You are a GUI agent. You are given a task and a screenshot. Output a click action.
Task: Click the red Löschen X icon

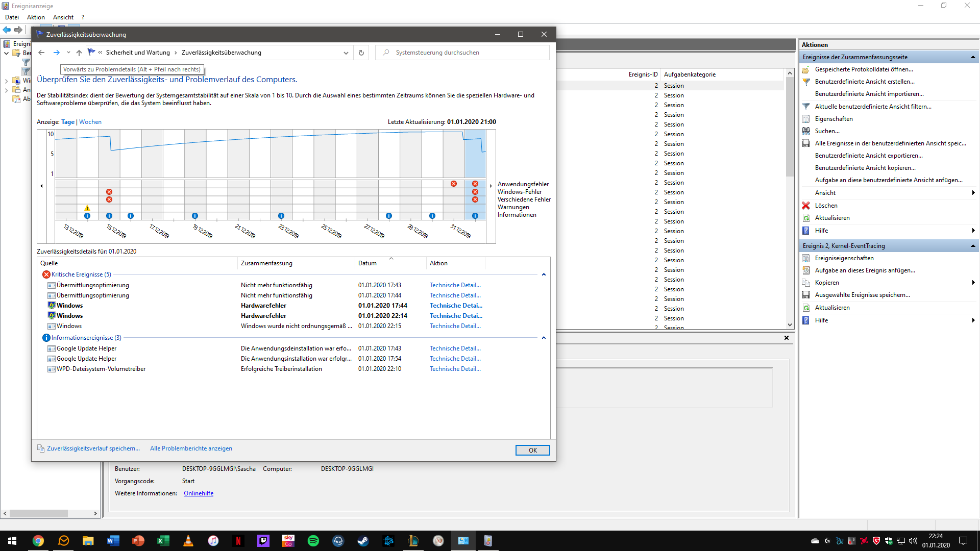[806, 206]
